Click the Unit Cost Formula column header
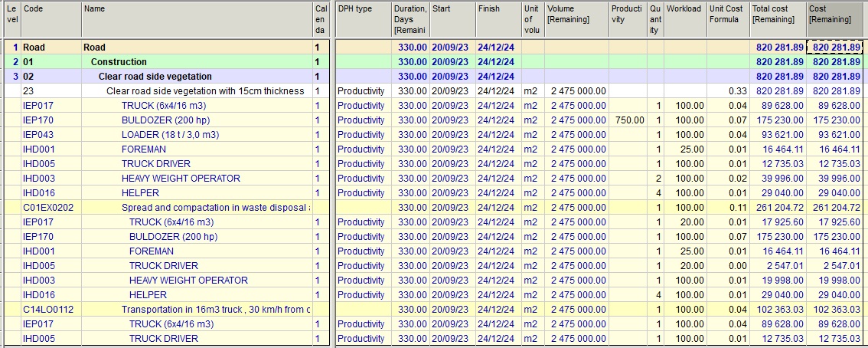Screen dimensions: 868x348 tap(729, 19)
